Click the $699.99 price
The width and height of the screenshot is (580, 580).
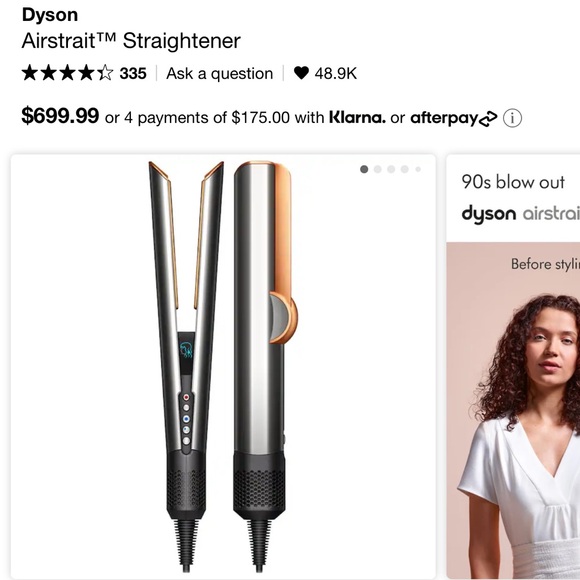click(x=60, y=115)
